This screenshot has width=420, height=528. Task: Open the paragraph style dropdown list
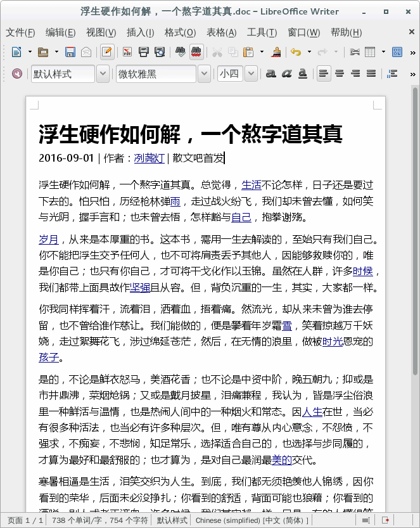[103, 74]
